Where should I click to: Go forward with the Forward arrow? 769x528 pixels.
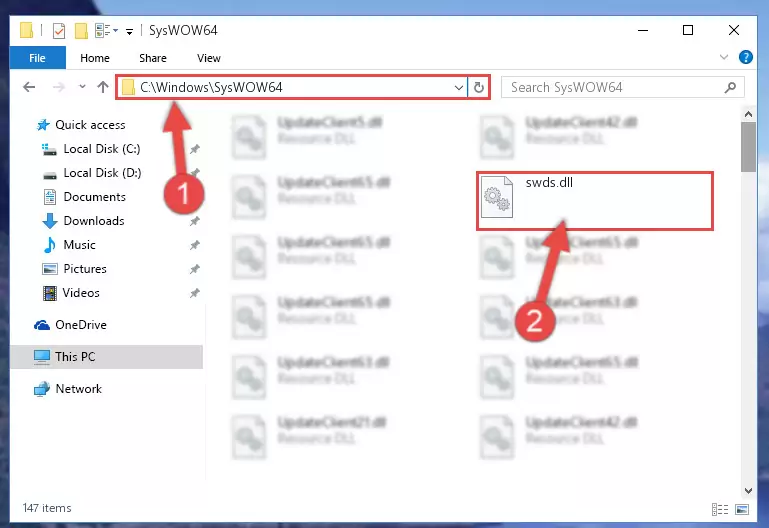click(58, 87)
